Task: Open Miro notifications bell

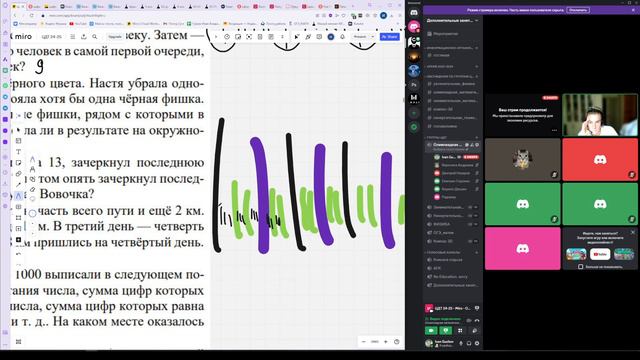Action: (x=342, y=37)
